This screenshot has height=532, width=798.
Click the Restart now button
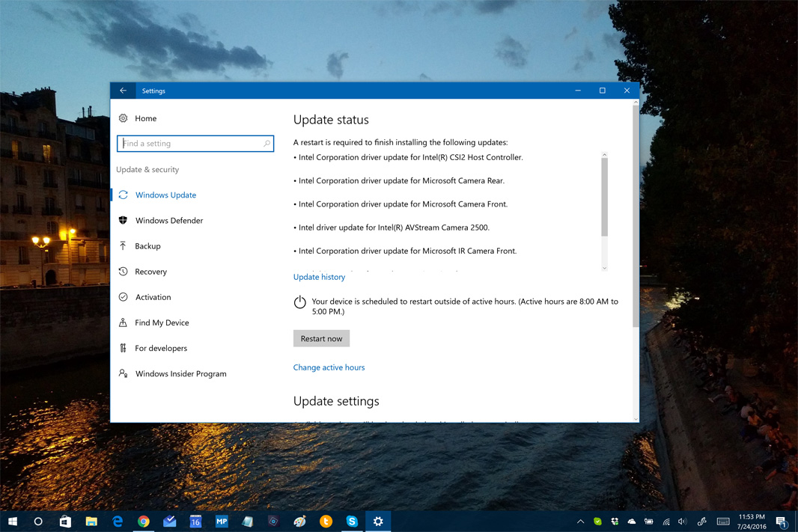click(321, 338)
